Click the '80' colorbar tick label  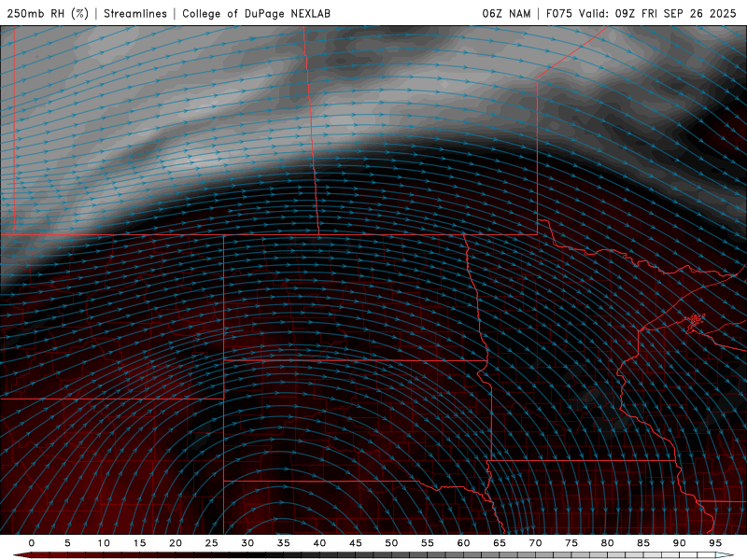pos(607,543)
